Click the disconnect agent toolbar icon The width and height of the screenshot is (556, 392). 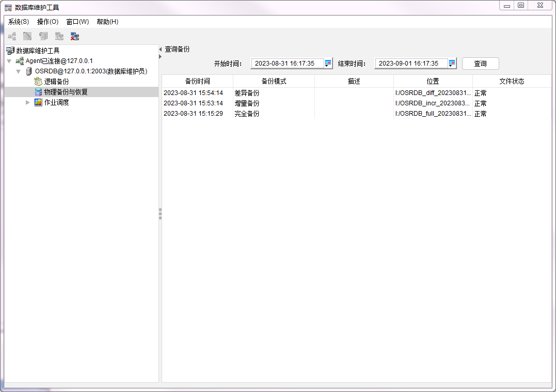pyautogui.click(x=75, y=36)
